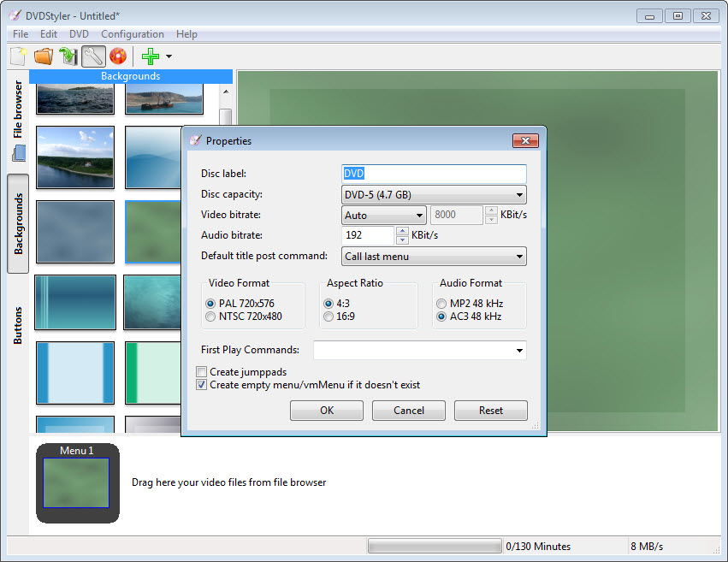This screenshot has width=728, height=562.
Task: Click the 8 MB/s status bar entry
Action: [646, 547]
